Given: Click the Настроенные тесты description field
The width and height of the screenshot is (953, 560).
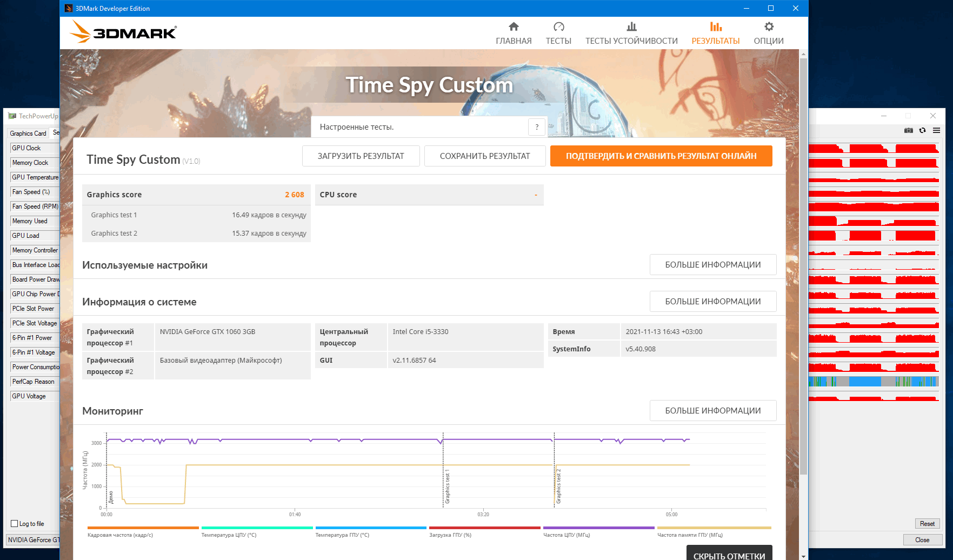Looking at the screenshot, I should [429, 127].
